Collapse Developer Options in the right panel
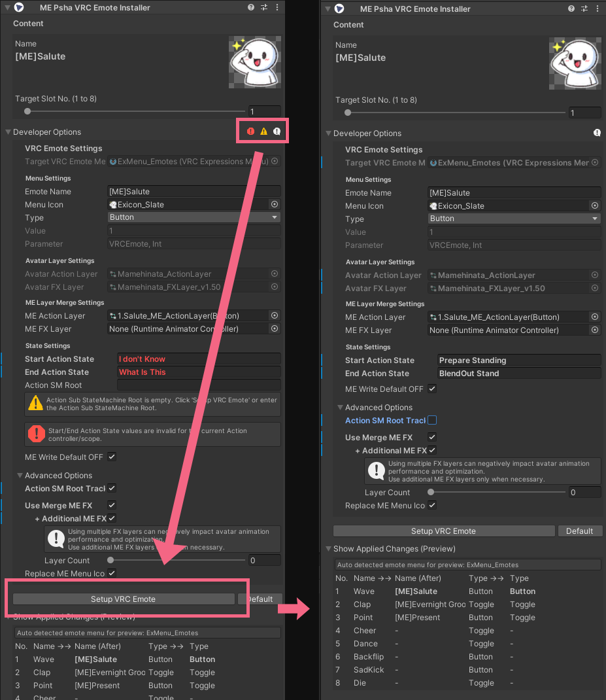 pyautogui.click(x=329, y=133)
